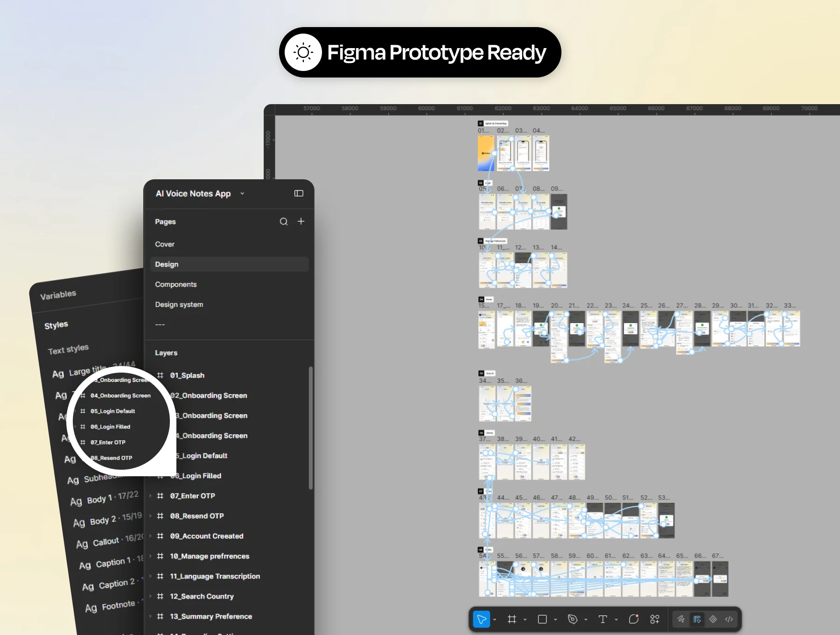
Task: Select 'Body 2 · 15/19' text style
Action: point(107,520)
